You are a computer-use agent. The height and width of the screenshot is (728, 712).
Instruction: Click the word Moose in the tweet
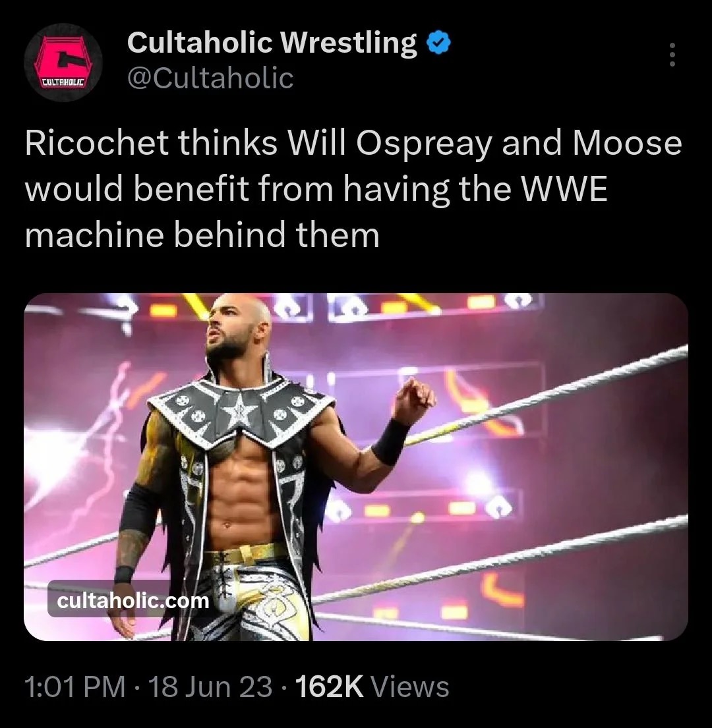(628, 143)
